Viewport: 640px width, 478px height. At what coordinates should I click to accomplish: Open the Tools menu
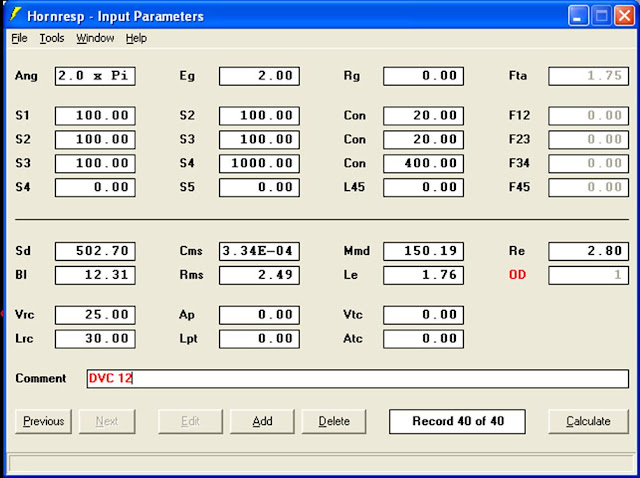coord(52,38)
